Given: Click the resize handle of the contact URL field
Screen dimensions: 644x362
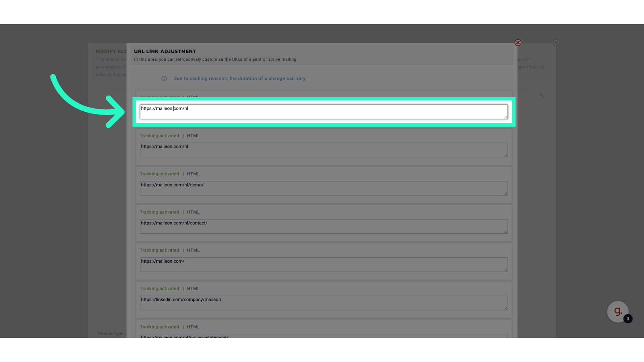Looking at the screenshot, I should coord(505,231).
